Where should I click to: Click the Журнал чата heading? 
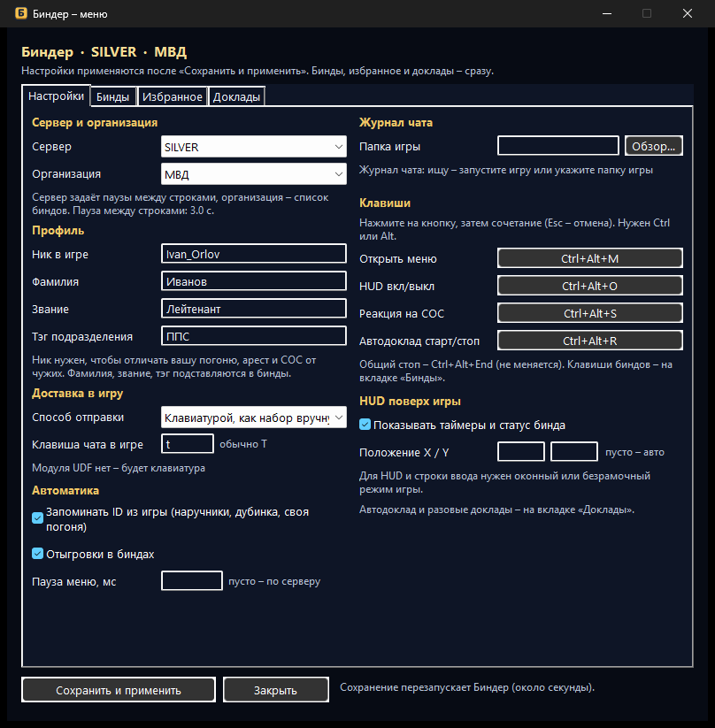tap(396, 123)
